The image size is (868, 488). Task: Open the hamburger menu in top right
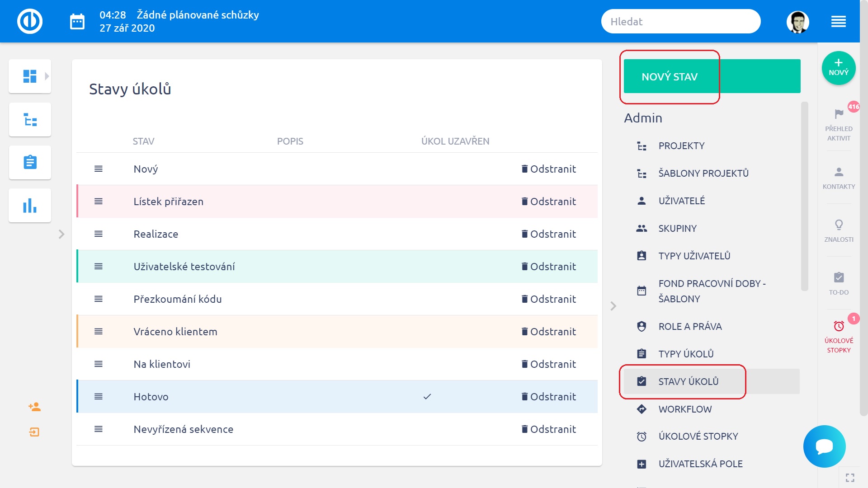click(x=838, y=21)
